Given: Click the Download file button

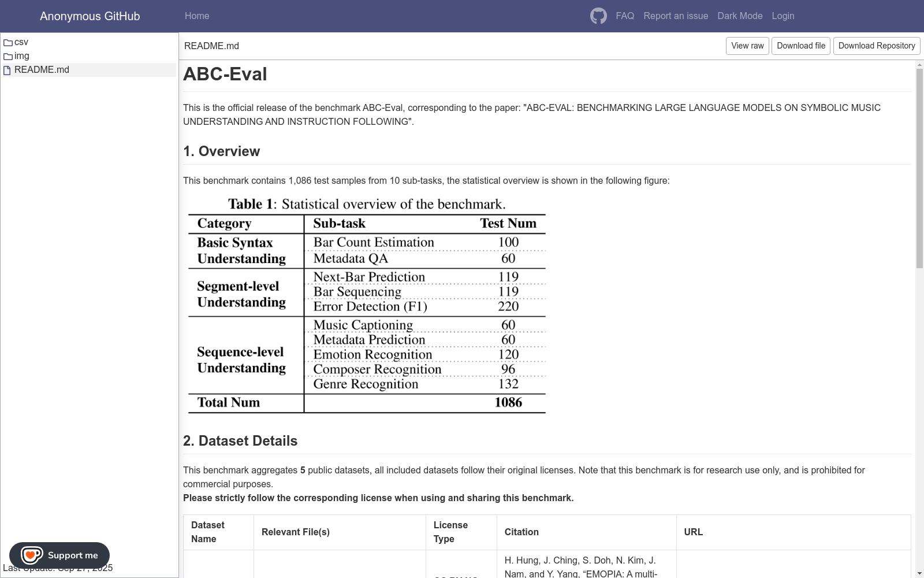Looking at the screenshot, I should point(801,46).
